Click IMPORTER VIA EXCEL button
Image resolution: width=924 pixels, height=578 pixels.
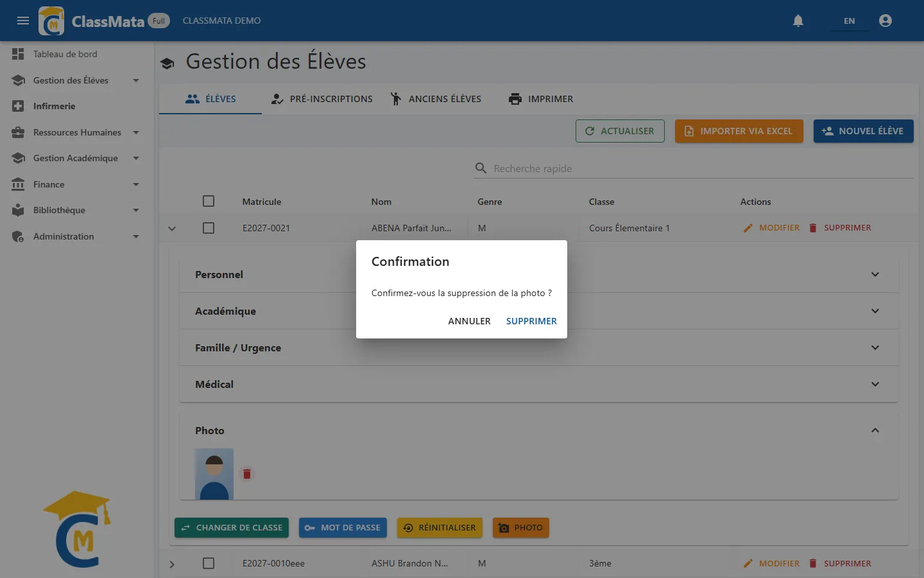tap(739, 131)
